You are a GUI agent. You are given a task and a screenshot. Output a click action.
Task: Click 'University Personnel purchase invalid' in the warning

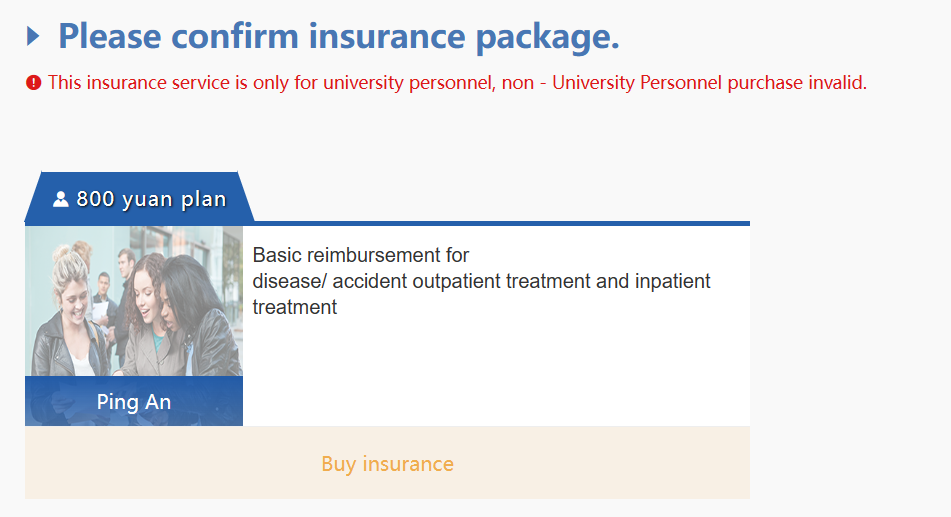click(709, 83)
